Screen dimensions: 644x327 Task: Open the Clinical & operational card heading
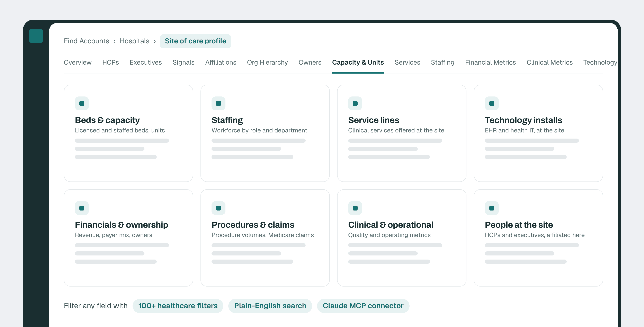click(391, 225)
